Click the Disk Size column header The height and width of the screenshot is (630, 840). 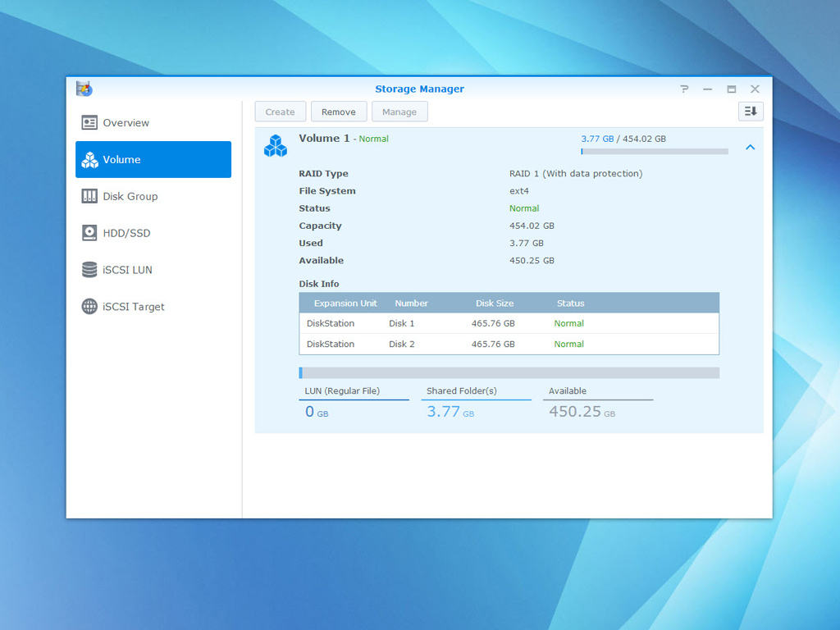tap(495, 304)
